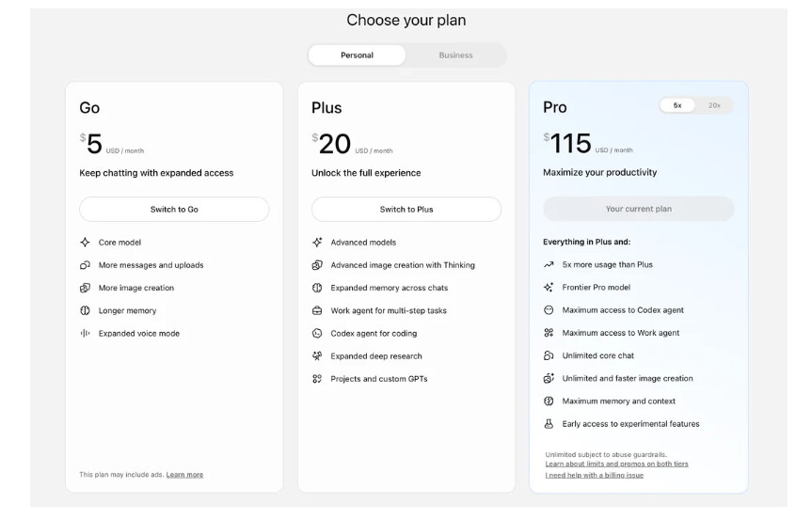Viewport: 812px width, 519px height.
Task: Select the 5x Pro usage option
Action: tap(677, 105)
